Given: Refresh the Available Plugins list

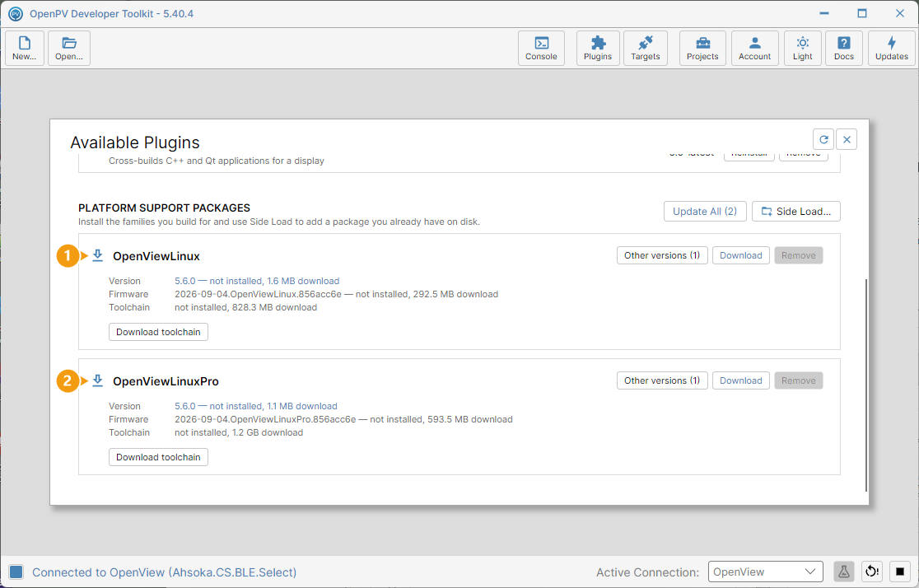Looking at the screenshot, I should click(x=823, y=139).
